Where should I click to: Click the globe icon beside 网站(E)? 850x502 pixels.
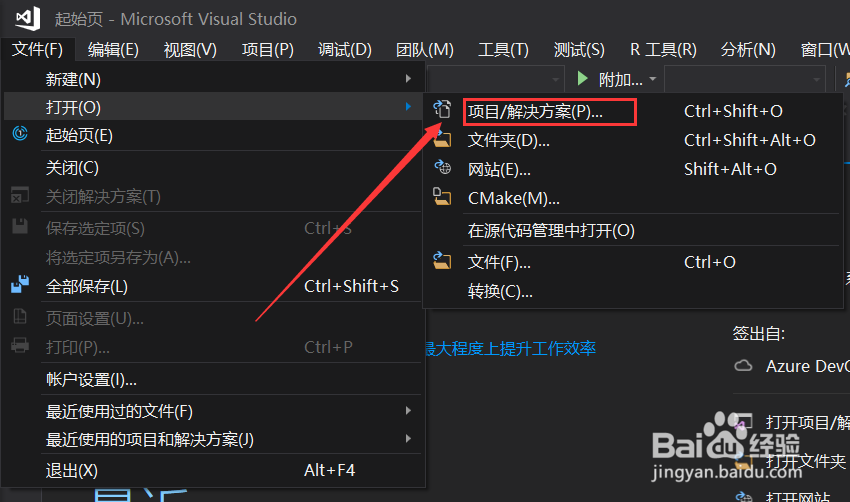click(x=442, y=168)
